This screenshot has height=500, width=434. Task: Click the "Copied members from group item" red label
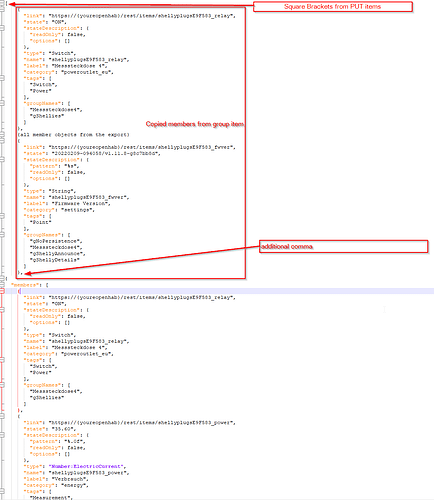(195, 124)
